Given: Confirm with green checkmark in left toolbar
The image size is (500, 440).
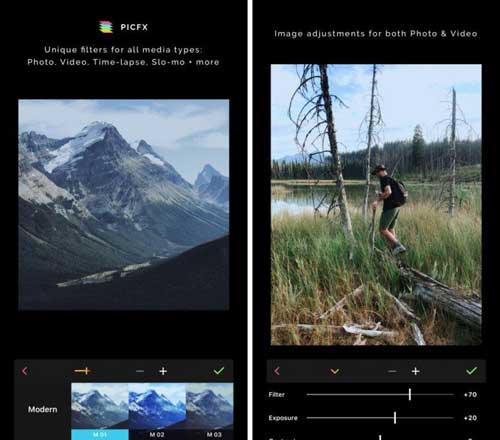Looking at the screenshot, I should pos(219,371).
